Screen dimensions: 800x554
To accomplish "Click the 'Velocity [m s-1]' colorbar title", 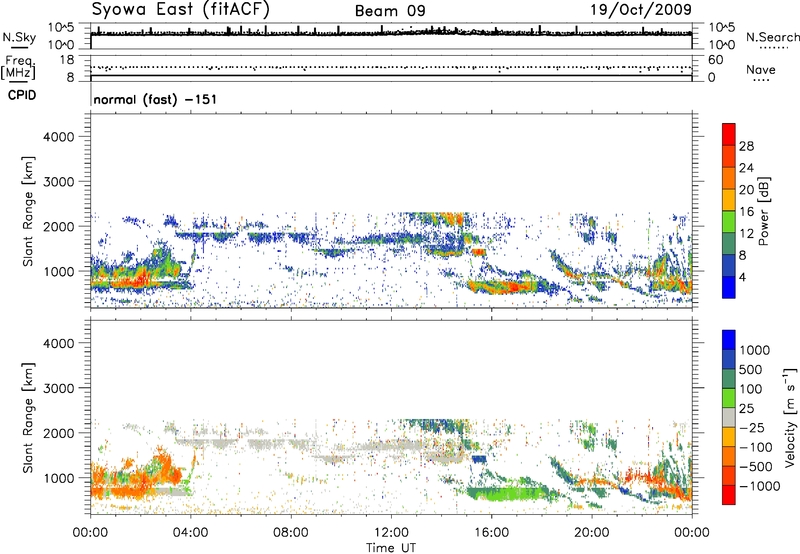I will (x=790, y=417).
